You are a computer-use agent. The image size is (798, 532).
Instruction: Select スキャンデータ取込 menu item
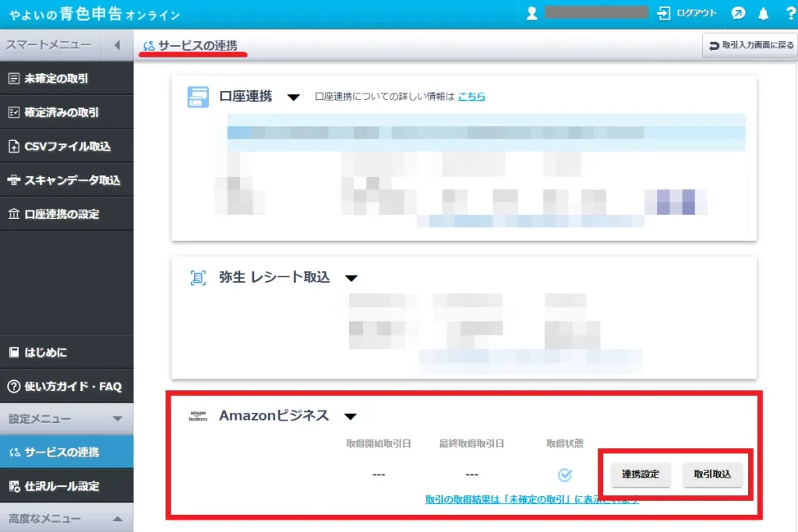click(67, 180)
